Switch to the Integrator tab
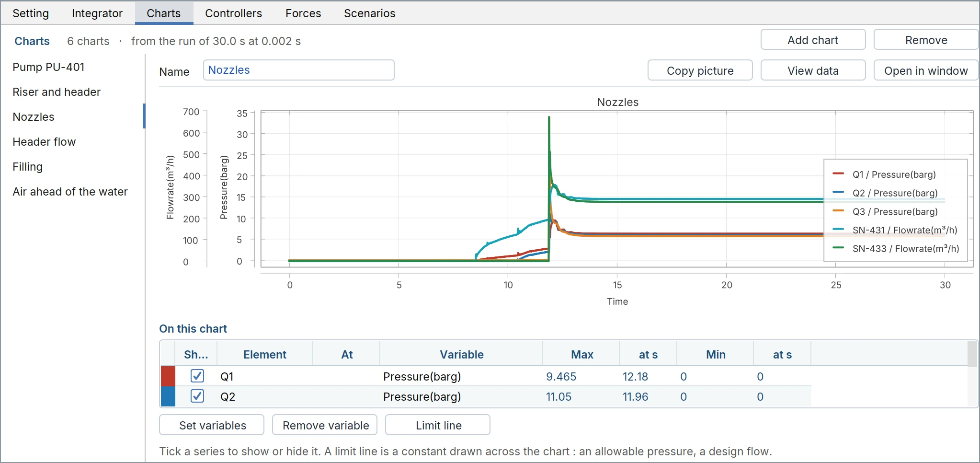Screen dimensions: 980x463 tap(97, 13)
